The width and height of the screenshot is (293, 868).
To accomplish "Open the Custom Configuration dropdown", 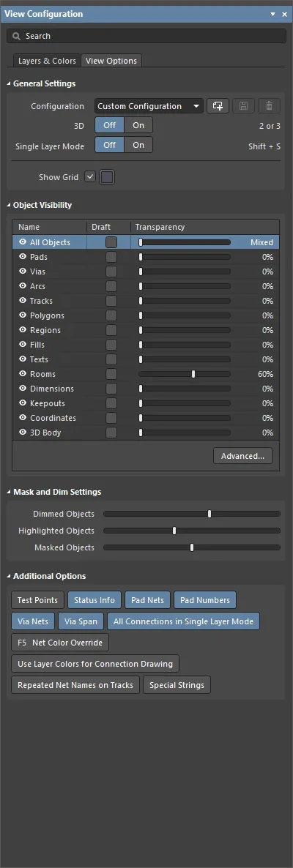I will (x=149, y=106).
